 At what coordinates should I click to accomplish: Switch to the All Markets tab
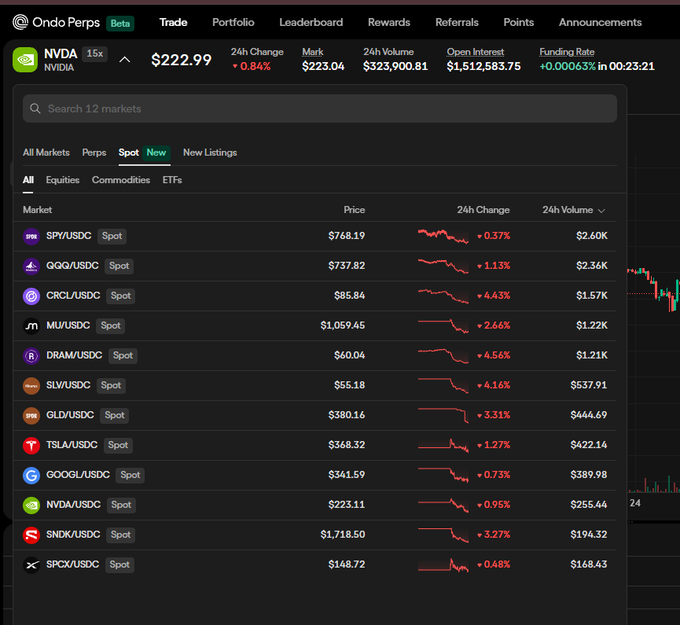tap(46, 153)
